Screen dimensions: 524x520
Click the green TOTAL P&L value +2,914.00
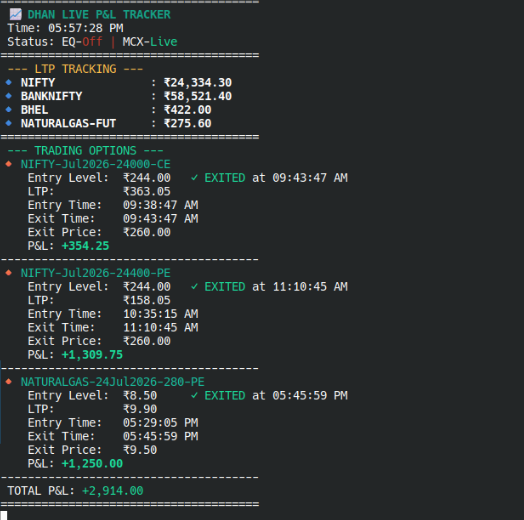[113, 491]
